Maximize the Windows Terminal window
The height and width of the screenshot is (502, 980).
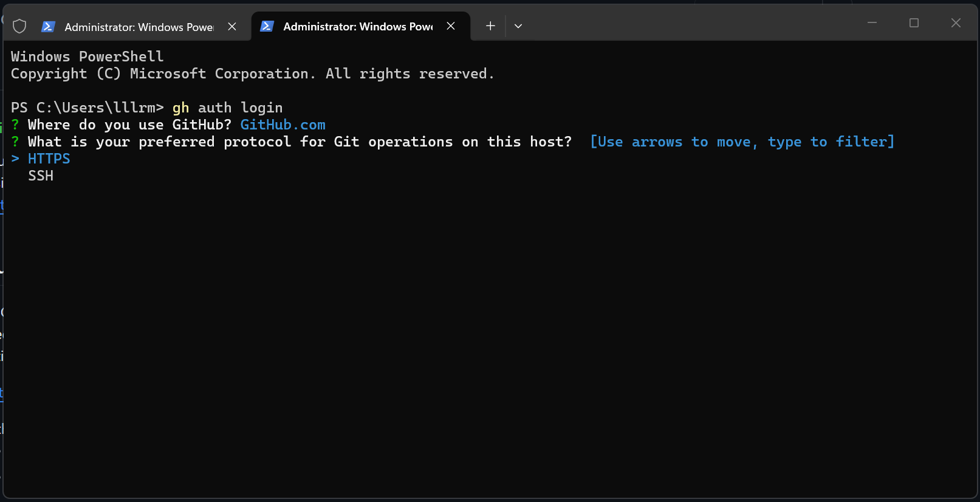point(914,22)
